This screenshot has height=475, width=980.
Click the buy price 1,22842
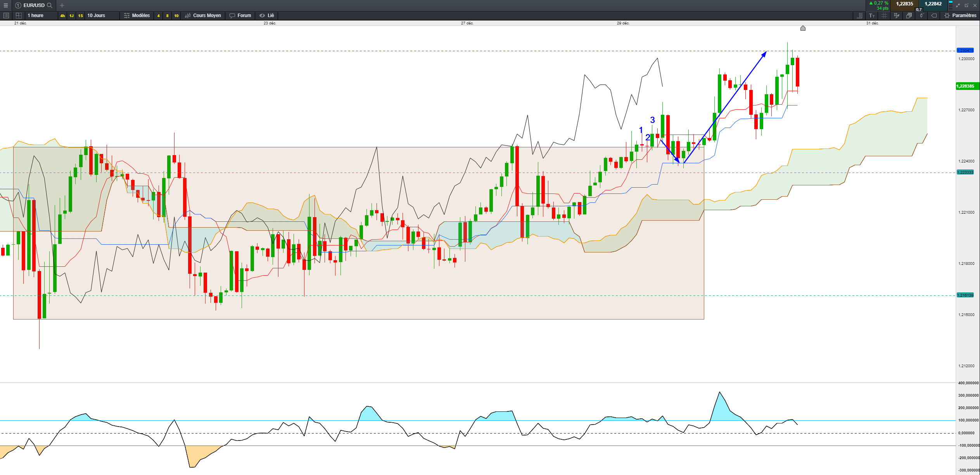point(933,4)
